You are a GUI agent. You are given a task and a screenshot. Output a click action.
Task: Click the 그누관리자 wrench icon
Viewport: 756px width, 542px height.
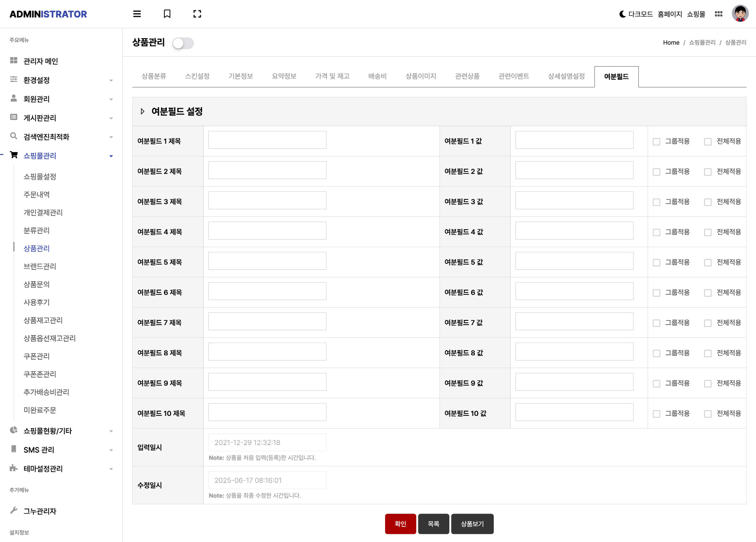pos(14,510)
